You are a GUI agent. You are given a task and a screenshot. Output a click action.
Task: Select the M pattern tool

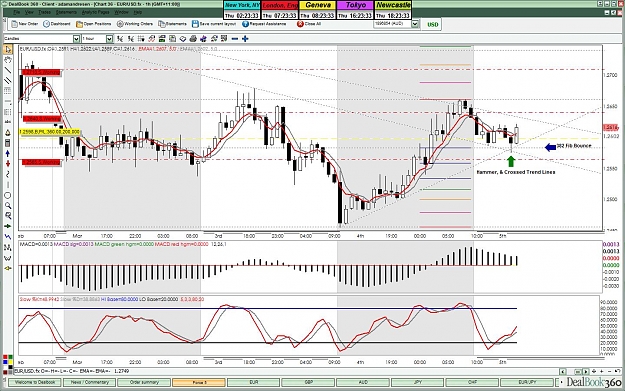point(8,248)
